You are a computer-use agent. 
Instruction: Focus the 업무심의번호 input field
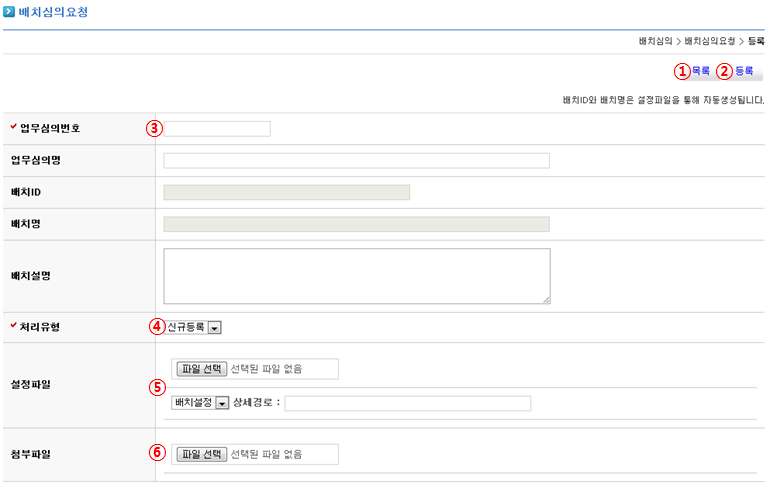(217, 128)
